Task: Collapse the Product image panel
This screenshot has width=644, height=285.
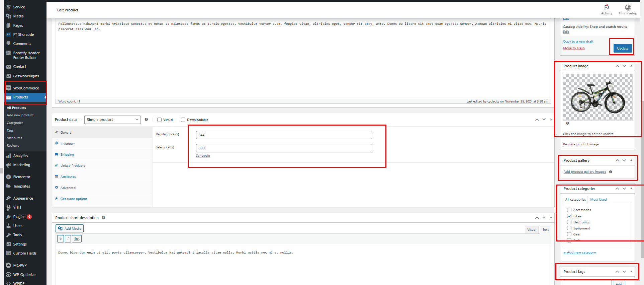Action: pyautogui.click(x=631, y=66)
